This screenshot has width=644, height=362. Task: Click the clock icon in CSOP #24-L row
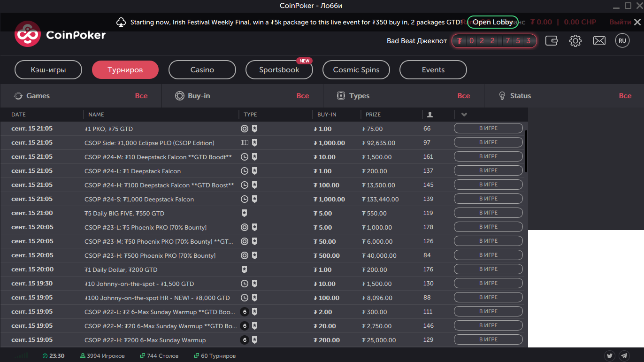point(245,171)
